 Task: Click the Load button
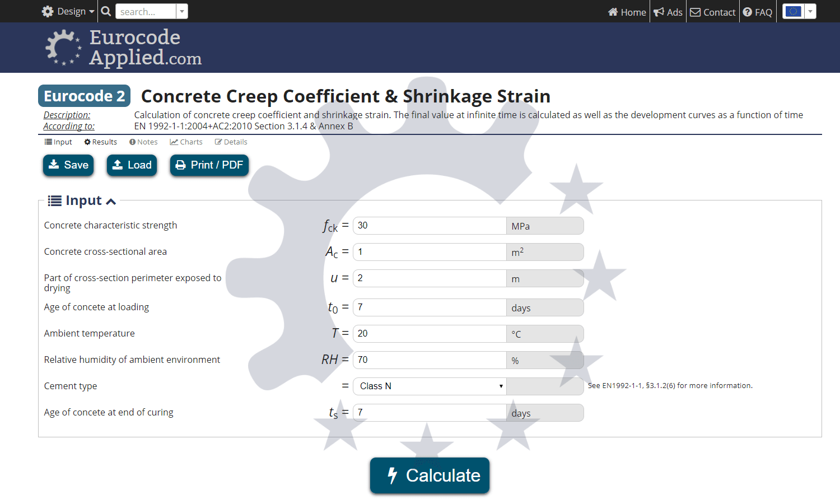point(132,165)
